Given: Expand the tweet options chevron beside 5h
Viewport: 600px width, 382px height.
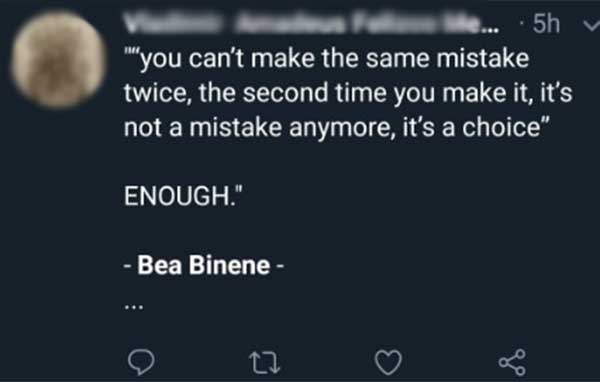Looking at the screenshot, I should (x=591, y=25).
